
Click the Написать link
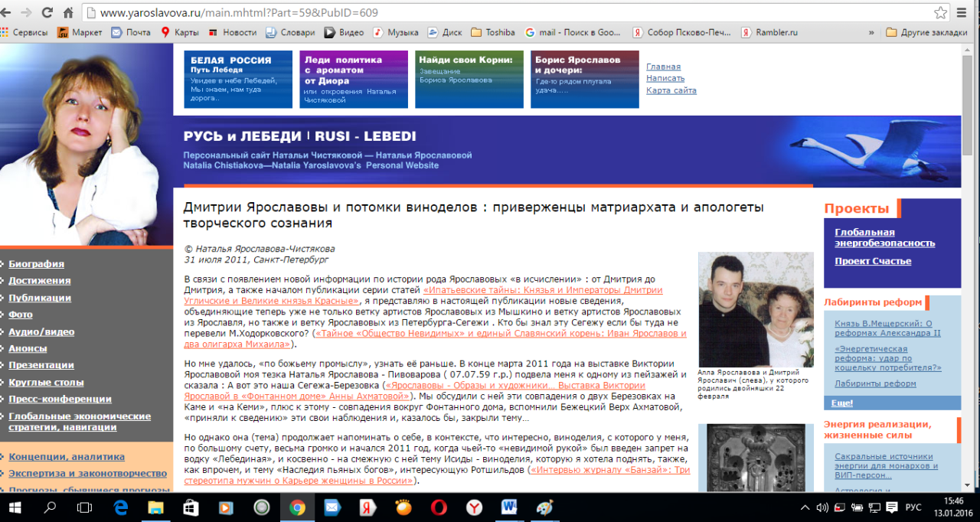click(x=665, y=78)
